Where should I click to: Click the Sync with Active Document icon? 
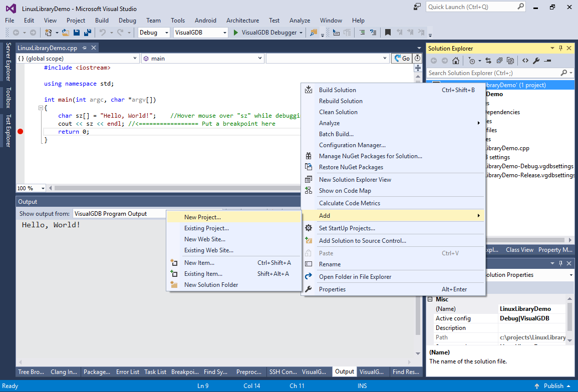click(488, 61)
